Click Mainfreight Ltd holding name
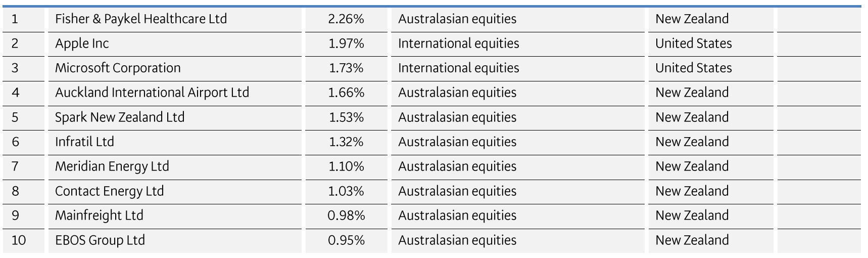This screenshot has width=868, height=258. [99, 216]
